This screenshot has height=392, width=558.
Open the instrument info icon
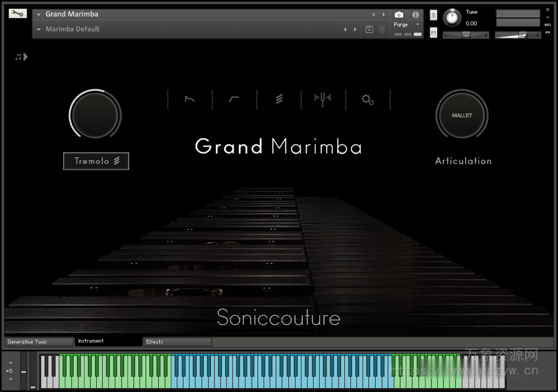415,14
